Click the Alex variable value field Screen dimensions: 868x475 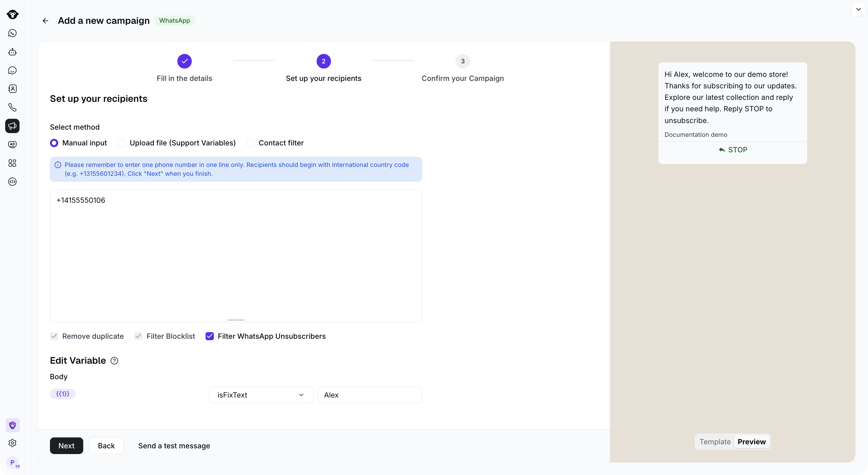(369, 395)
